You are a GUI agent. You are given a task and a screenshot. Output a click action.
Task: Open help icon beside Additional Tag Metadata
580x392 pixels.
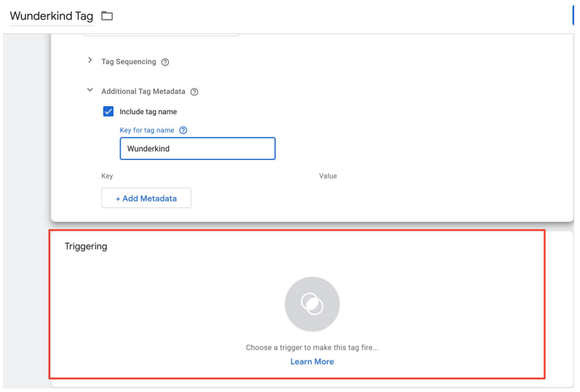click(x=194, y=92)
